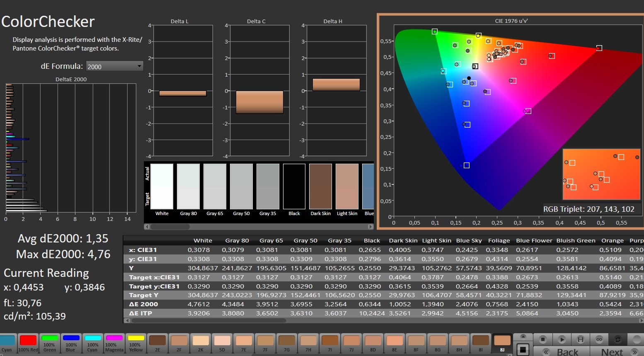Select the 100% Red color patch
This screenshot has width=644, height=356.
tap(28, 343)
